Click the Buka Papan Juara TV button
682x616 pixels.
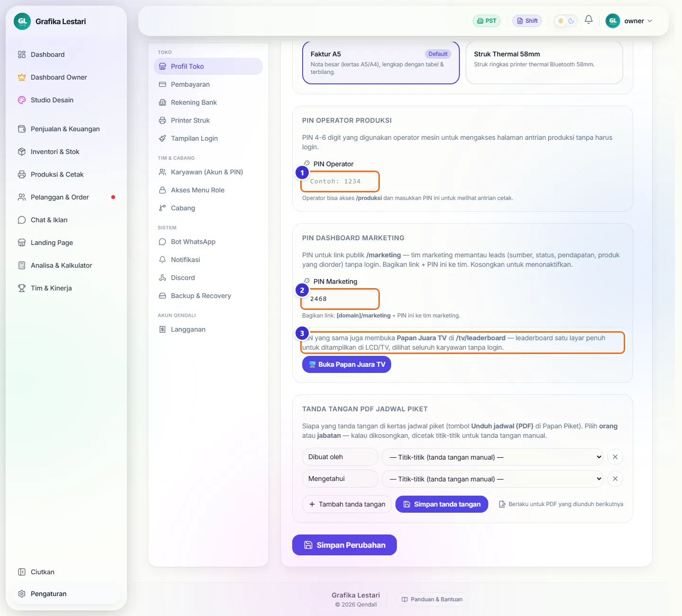[347, 364]
